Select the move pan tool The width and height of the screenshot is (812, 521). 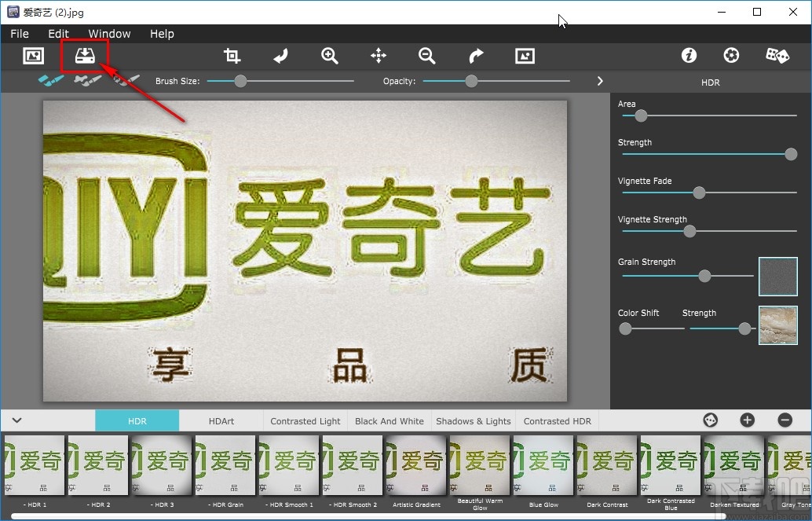tap(379, 56)
